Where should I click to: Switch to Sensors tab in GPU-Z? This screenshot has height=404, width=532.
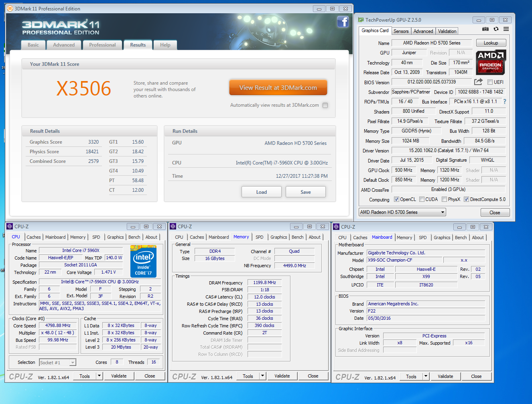click(401, 31)
